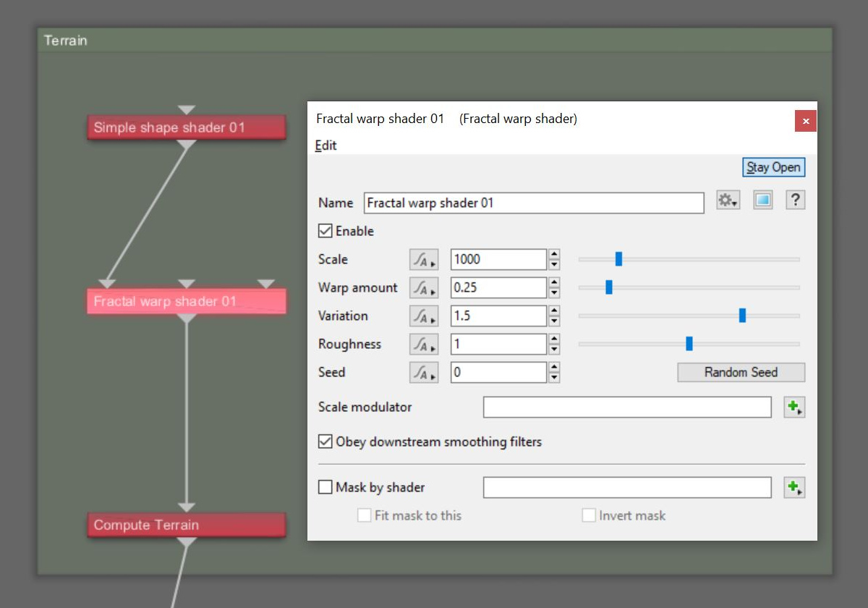This screenshot has width=868, height=608.
Task: Adjust the Roughness slider handle
Action: pos(689,344)
